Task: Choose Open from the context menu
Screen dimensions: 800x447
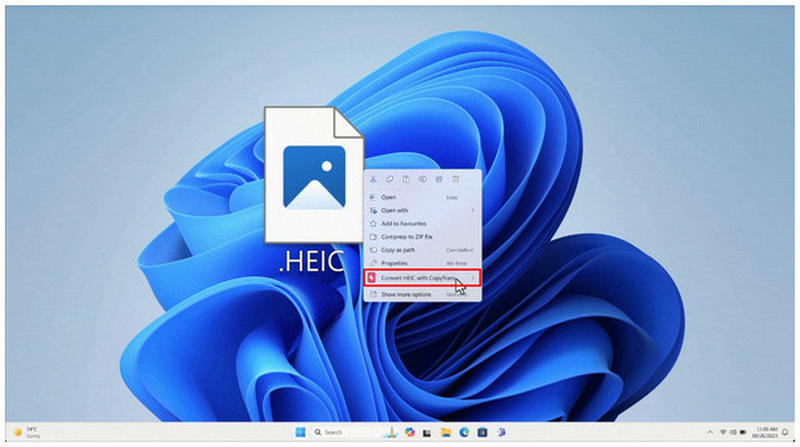Action: point(422,197)
